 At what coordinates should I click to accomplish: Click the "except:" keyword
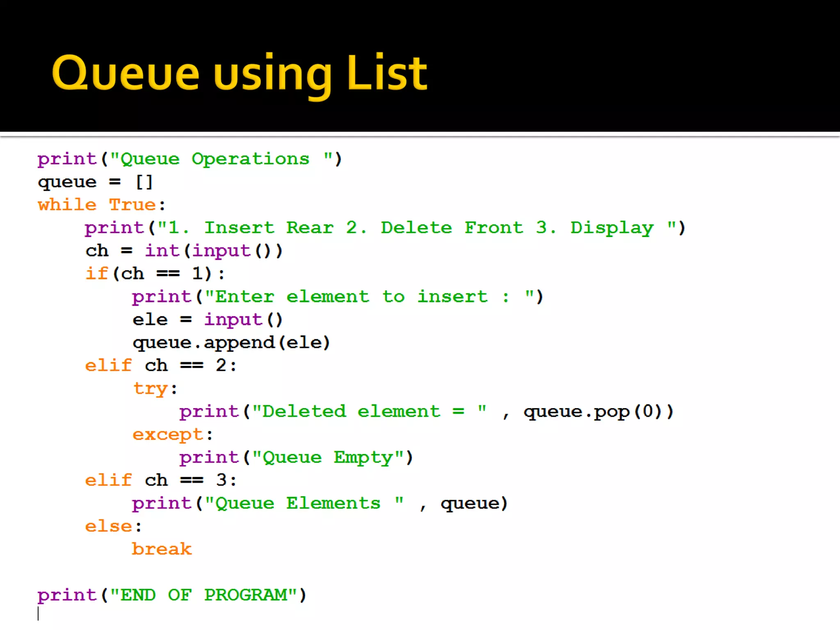point(172,435)
